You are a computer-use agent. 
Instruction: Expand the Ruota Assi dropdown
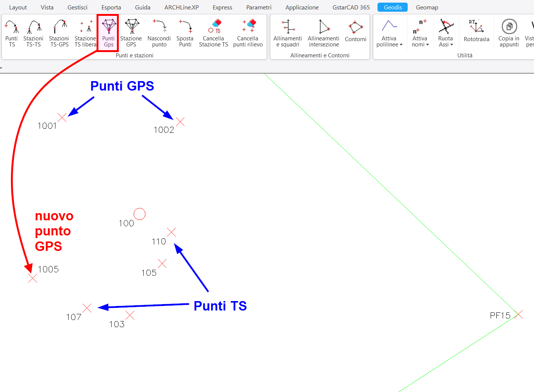[445, 42]
